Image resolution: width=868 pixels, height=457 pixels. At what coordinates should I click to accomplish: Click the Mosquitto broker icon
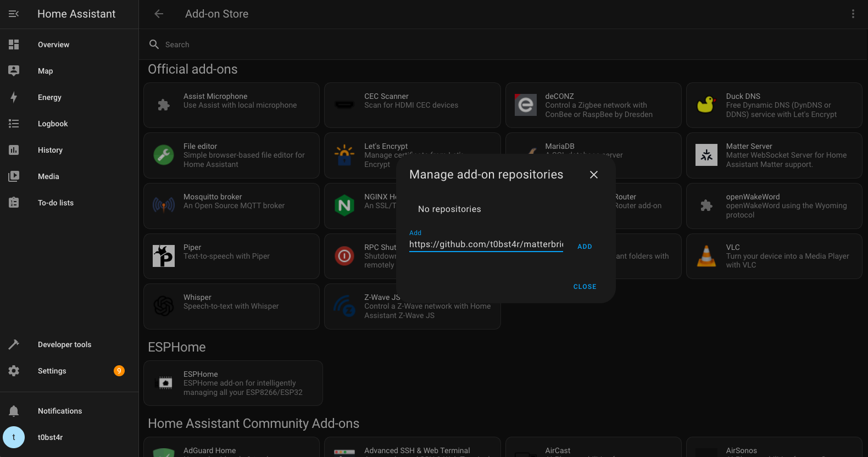[x=164, y=205]
